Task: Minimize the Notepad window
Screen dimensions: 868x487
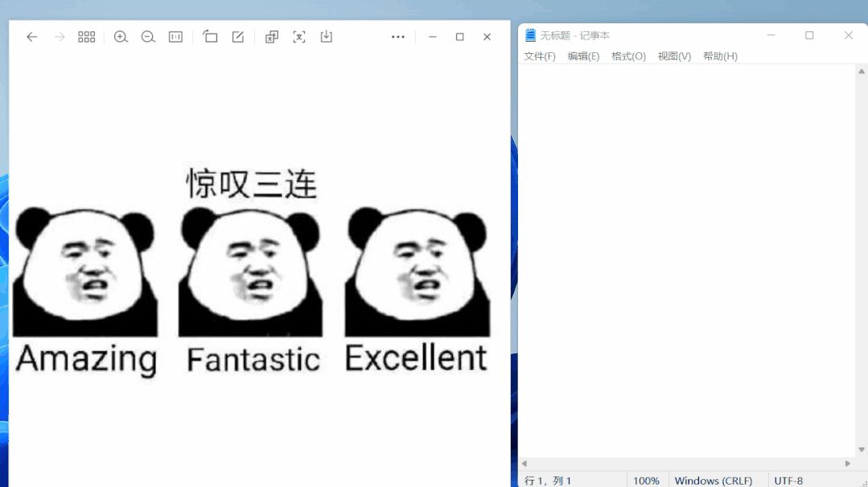Action: coord(771,35)
